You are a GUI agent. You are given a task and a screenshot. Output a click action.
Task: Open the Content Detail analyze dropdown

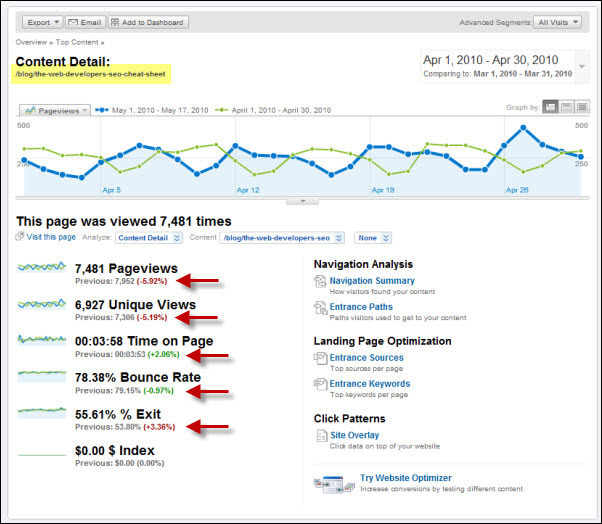pos(149,238)
